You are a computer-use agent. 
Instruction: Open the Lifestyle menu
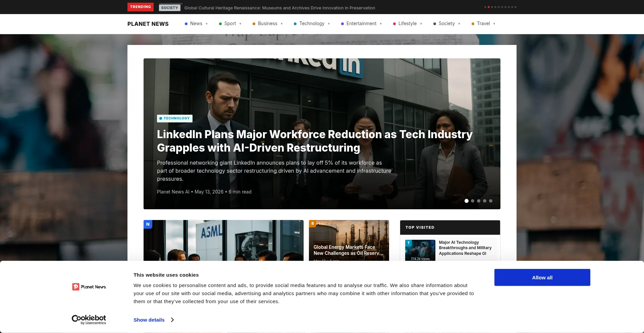point(408,24)
